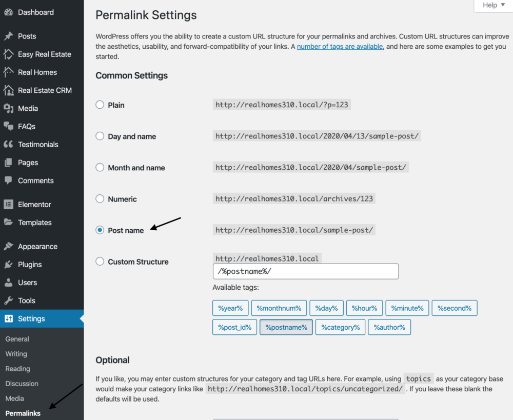Insert the %post_id% tag

234,327
